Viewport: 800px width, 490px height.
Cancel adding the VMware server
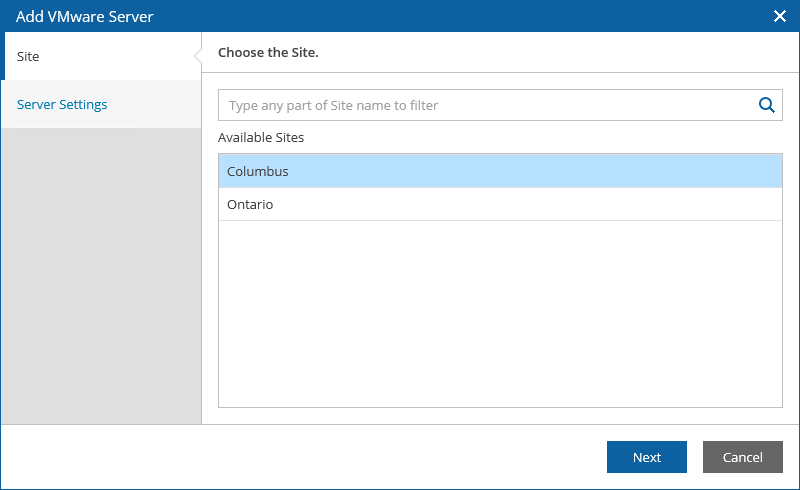click(x=742, y=457)
